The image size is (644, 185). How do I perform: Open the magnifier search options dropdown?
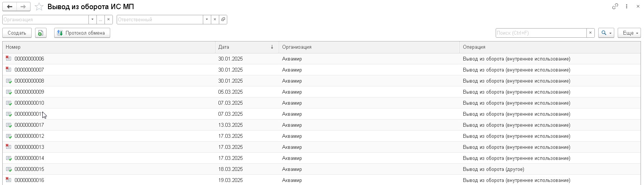[x=606, y=33]
